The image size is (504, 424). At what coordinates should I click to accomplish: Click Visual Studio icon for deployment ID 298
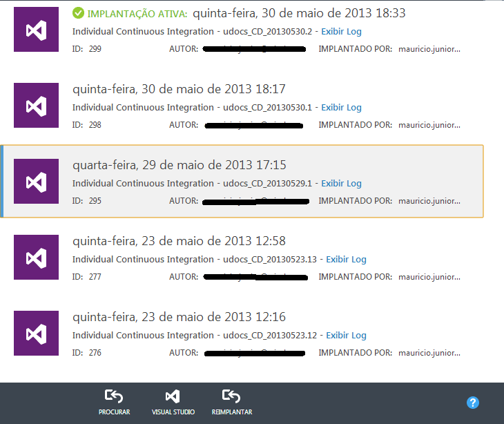[x=36, y=105]
